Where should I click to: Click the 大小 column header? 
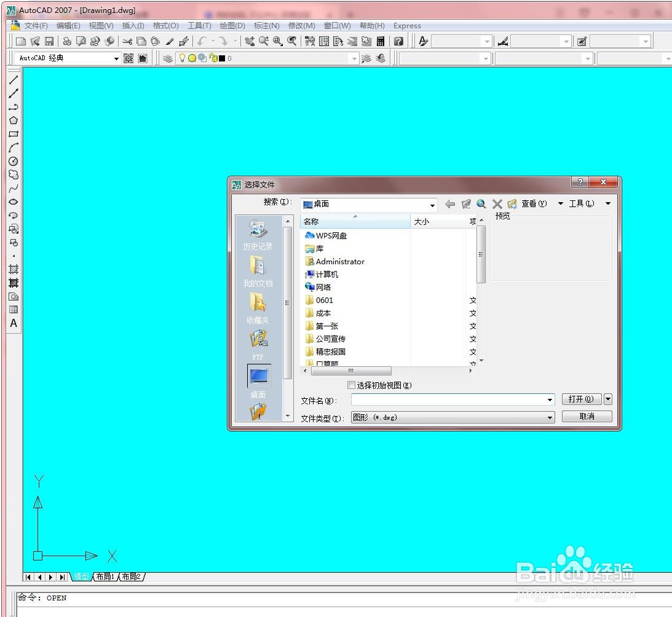pyautogui.click(x=438, y=221)
